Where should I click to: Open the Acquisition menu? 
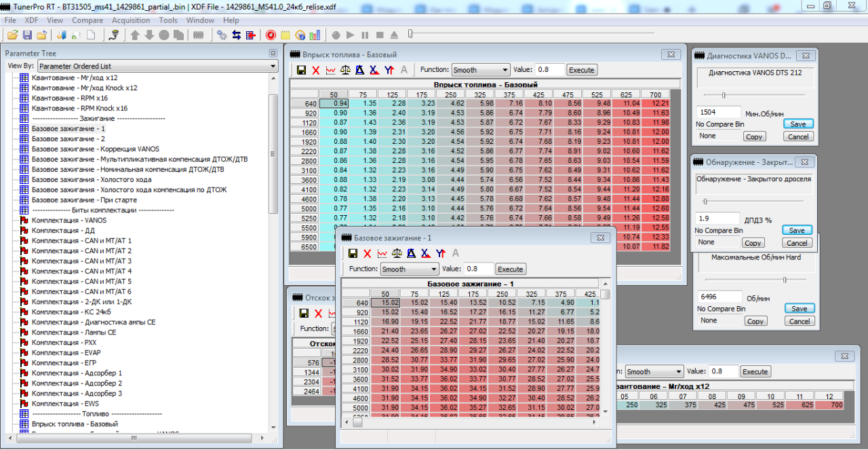coord(131,20)
